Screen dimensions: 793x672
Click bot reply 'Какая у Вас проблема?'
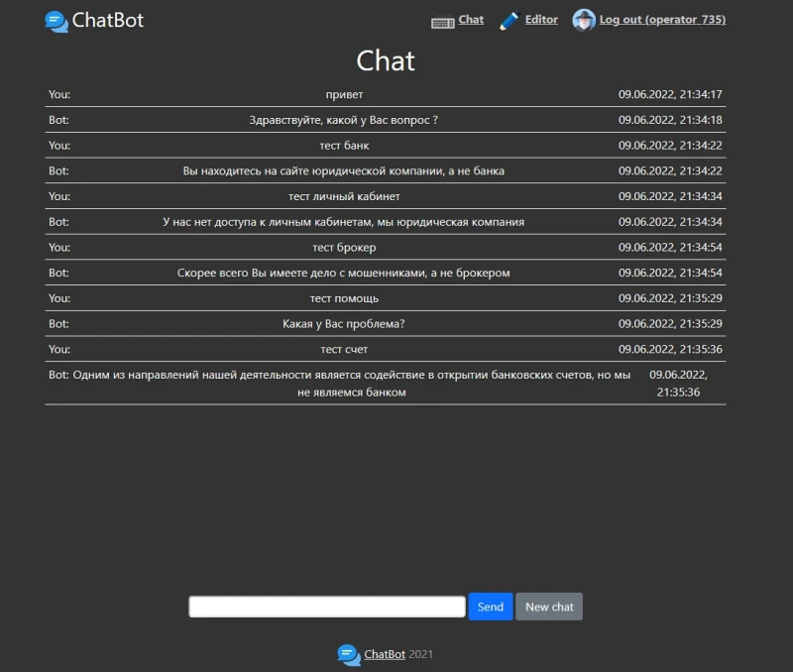click(344, 324)
